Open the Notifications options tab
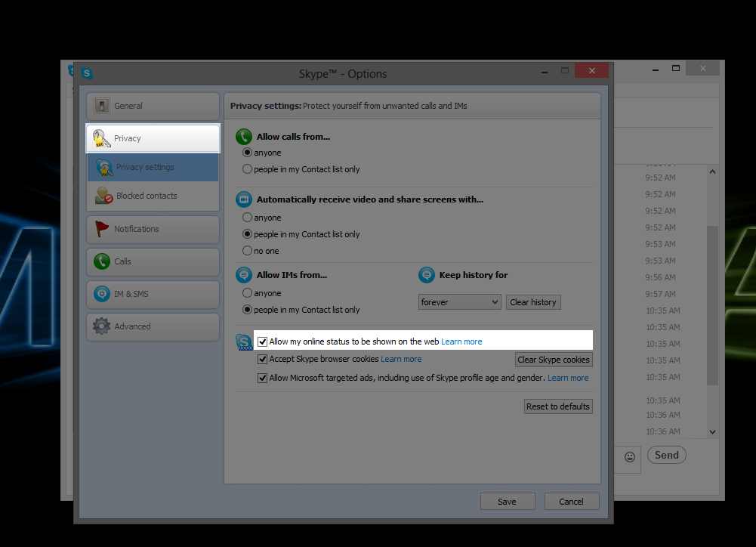 tap(153, 229)
